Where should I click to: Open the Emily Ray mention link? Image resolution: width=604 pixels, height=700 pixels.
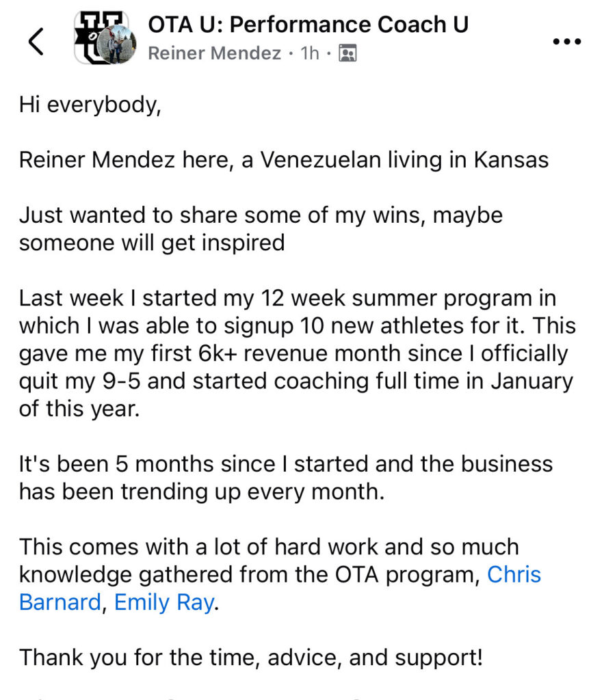pos(163,604)
